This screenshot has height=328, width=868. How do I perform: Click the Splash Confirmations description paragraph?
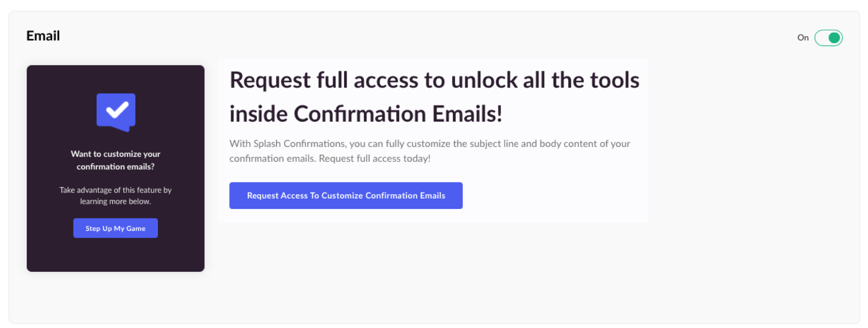click(430, 151)
